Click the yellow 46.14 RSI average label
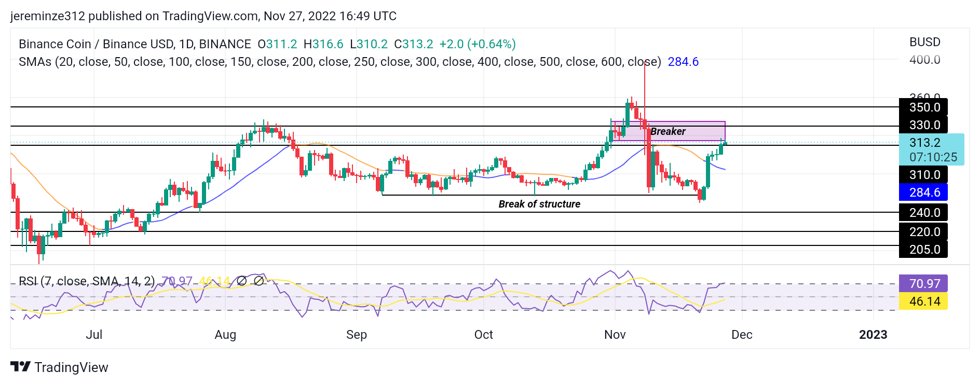 (x=923, y=301)
